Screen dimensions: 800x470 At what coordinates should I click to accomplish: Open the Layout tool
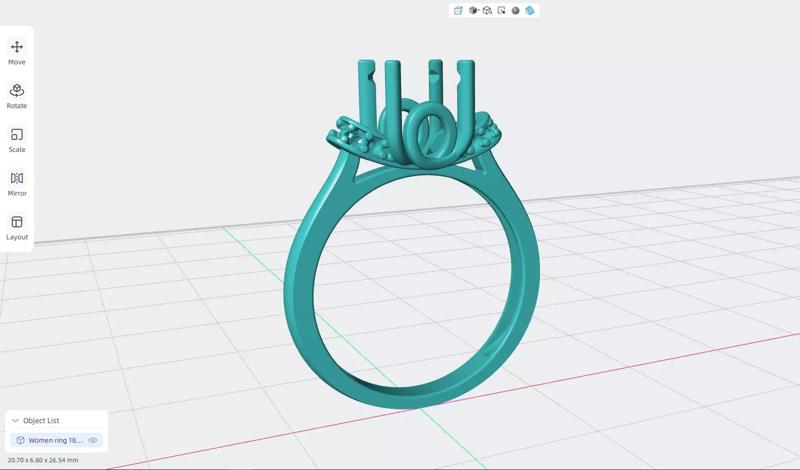pos(16,228)
